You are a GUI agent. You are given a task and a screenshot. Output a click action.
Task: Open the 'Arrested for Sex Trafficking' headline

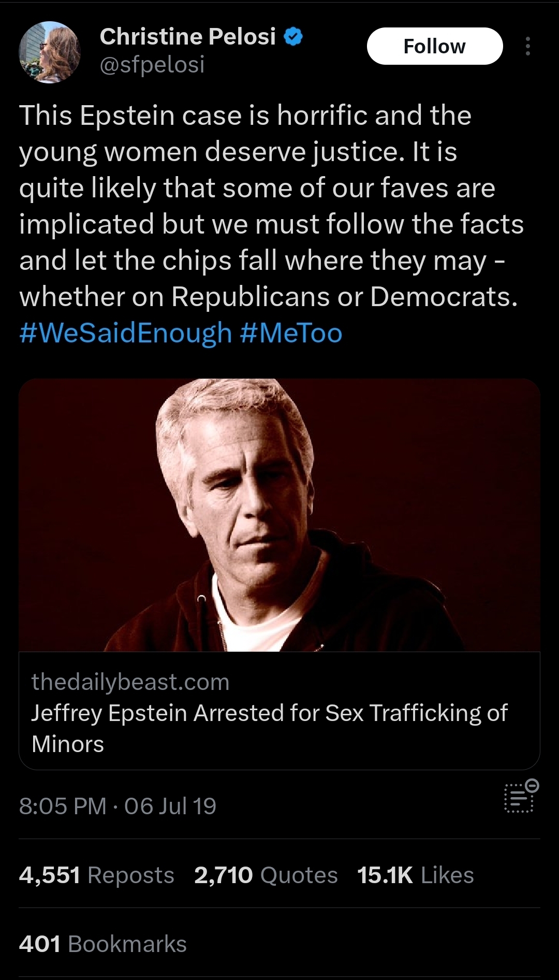[269, 713]
